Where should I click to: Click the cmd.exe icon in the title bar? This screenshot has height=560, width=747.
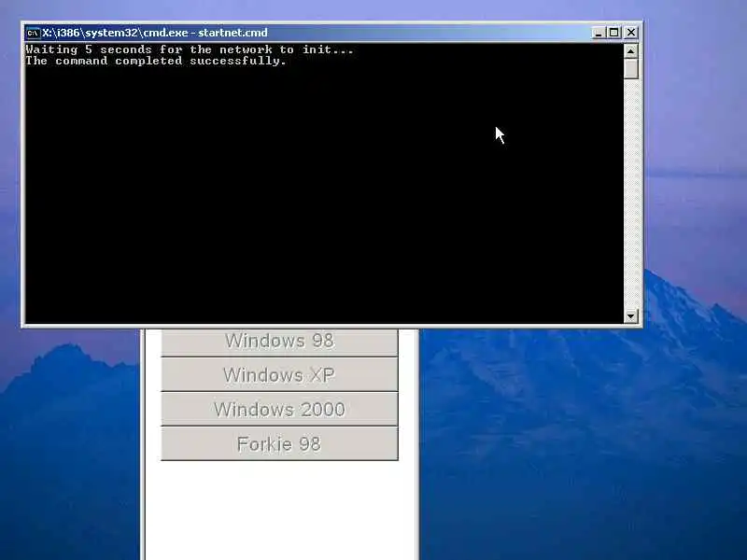33,33
